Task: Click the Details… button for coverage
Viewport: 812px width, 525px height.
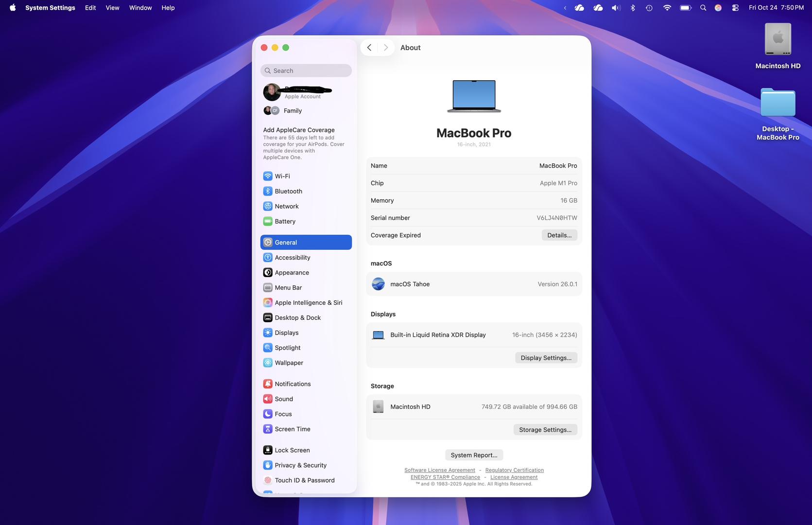Action: pos(559,235)
